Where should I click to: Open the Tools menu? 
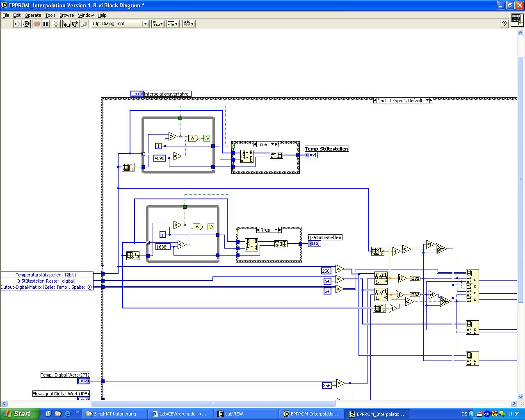50,15
